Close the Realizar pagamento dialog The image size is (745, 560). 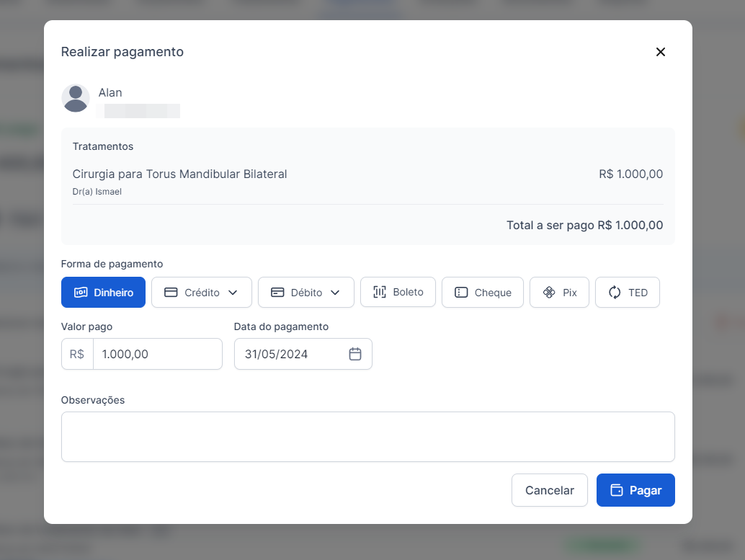(x=660, y=52)
